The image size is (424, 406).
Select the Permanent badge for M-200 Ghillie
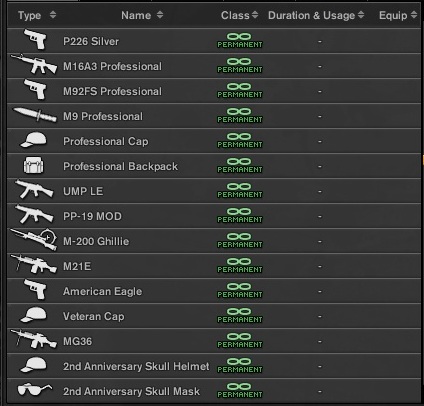(x=240, y=241)
